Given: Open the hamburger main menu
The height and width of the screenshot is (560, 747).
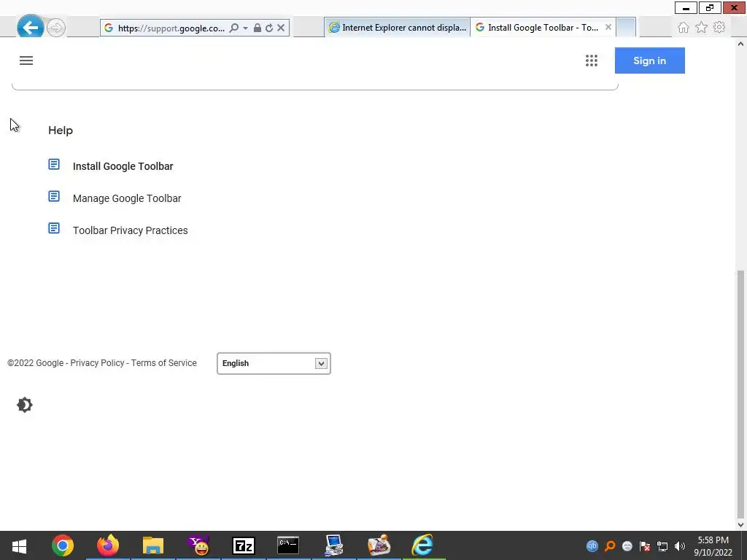Looking at the screenshot, I should (26, 61).
